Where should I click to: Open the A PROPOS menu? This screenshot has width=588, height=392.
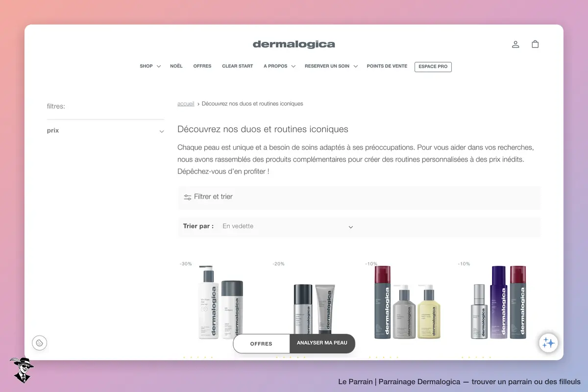pyautogui.click(x=275, y=66)
